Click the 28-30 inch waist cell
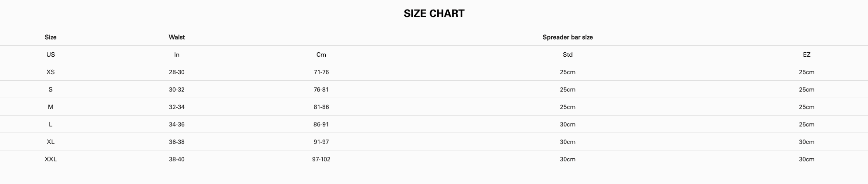 point(177,72)
